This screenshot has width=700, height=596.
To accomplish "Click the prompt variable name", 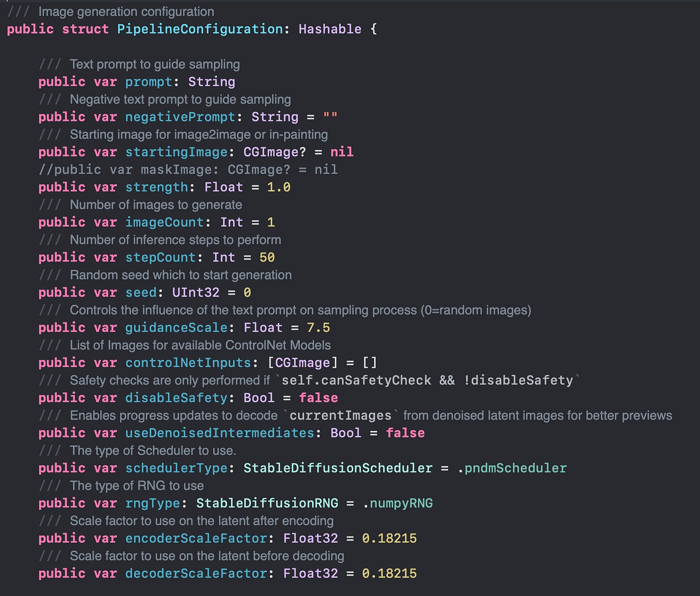I will point(148,81).
